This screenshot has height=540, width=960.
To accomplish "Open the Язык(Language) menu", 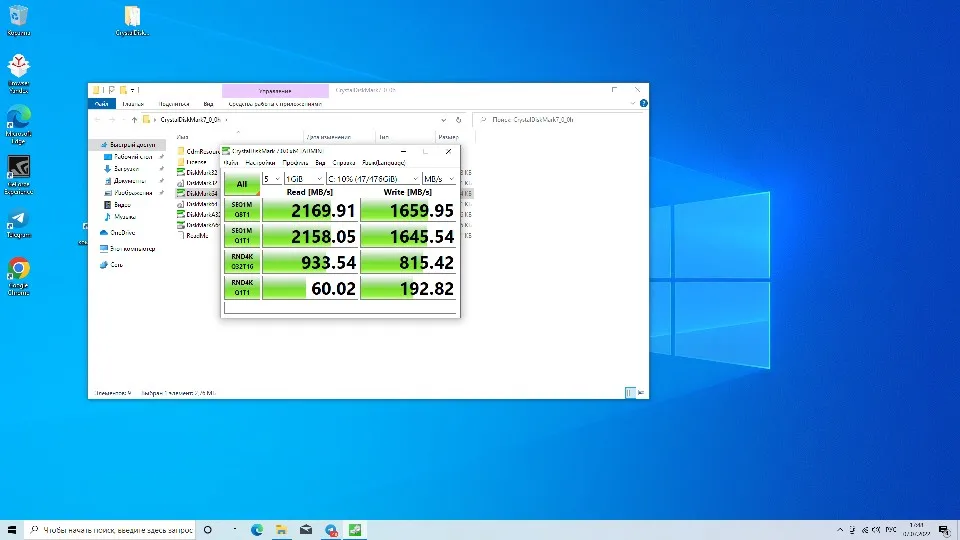I will (x=384, y=162).
